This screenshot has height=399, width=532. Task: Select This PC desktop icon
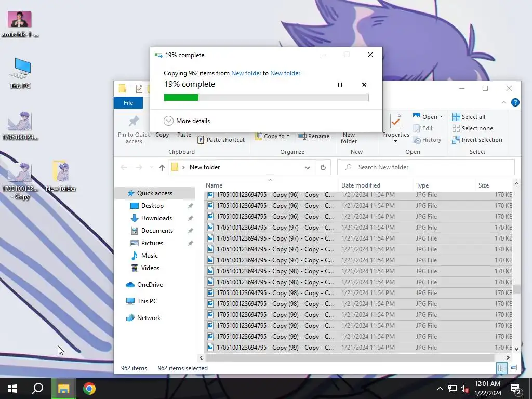coord(20,73)
